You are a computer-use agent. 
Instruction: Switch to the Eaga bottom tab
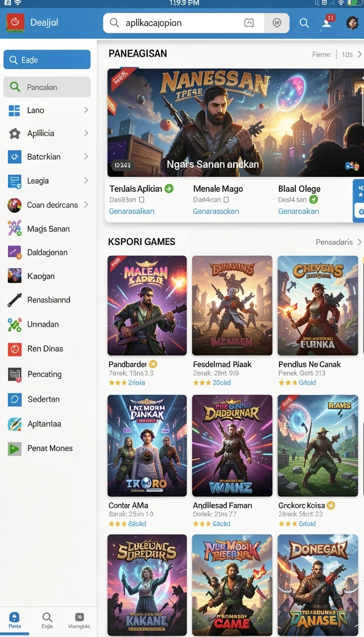click(x=47, y=620)
